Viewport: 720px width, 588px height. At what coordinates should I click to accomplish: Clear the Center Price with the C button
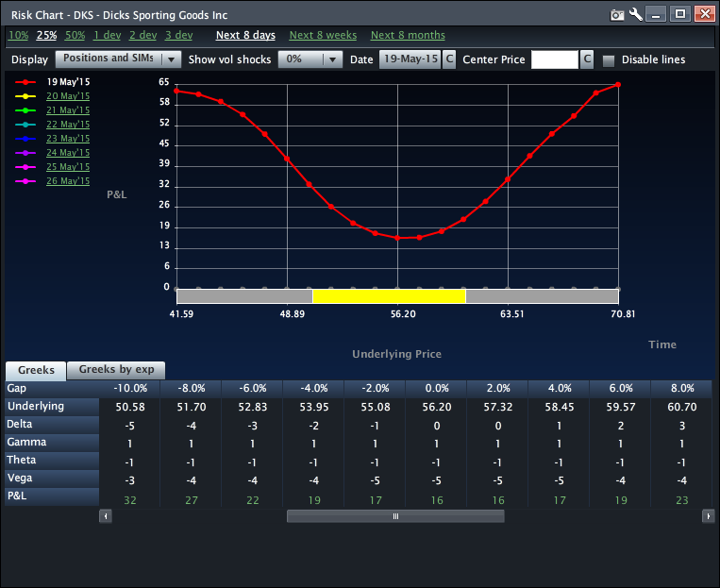tap(587, 59)
